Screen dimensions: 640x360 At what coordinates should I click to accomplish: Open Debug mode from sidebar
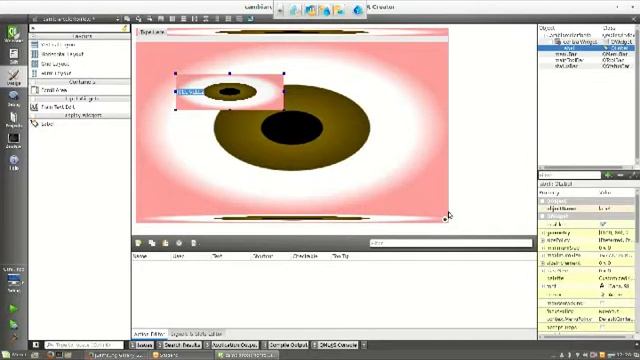[x=13, y=98]
